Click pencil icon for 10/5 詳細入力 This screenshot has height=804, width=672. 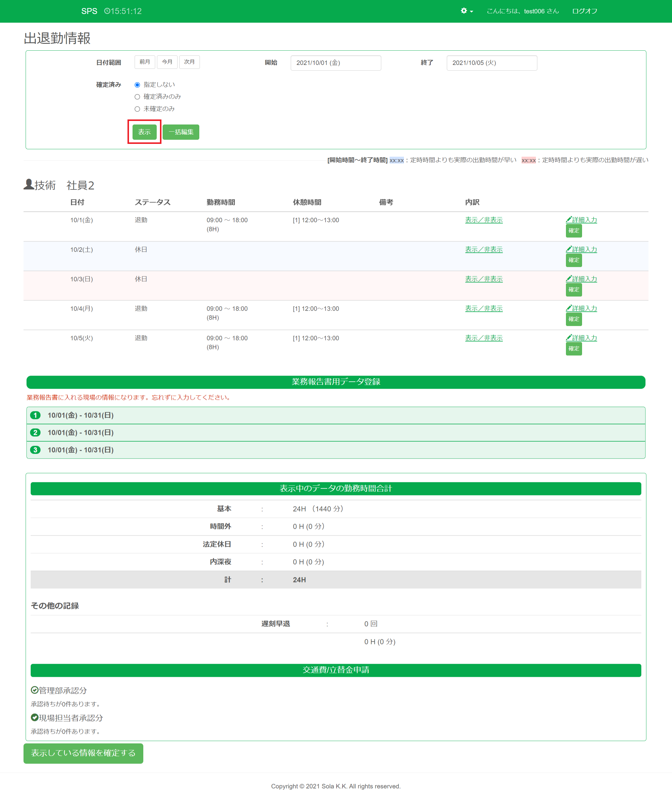point(569,338)
